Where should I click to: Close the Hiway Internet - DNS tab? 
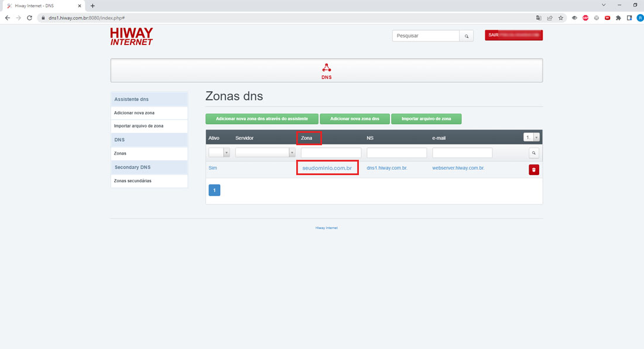point(79,6)
